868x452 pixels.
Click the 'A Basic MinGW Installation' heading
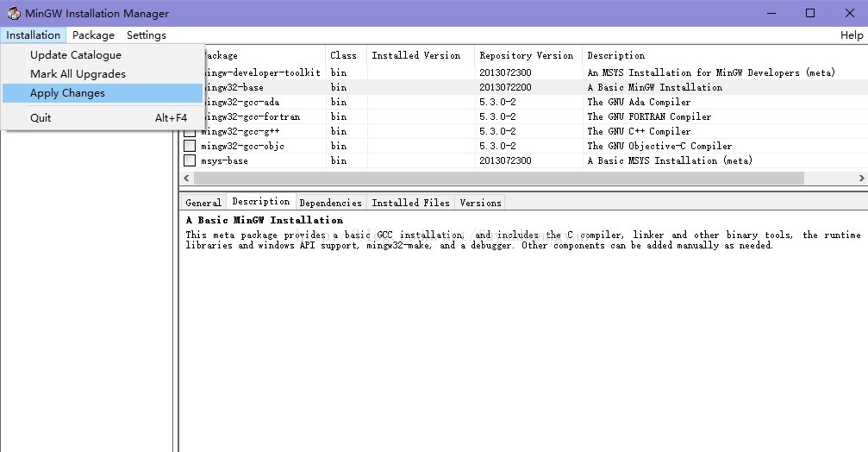tap(264, 220)
